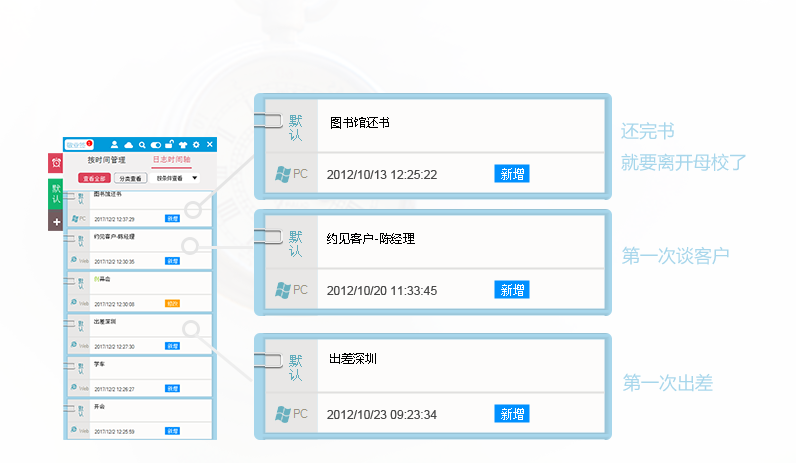
Task: Open the cloud sync icon
Action: click(128, 145)
